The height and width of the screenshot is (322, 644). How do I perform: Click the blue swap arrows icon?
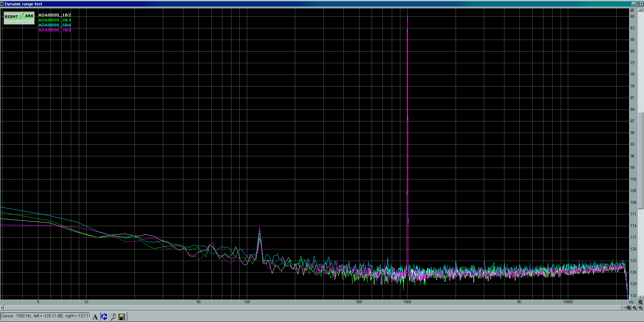104,317
